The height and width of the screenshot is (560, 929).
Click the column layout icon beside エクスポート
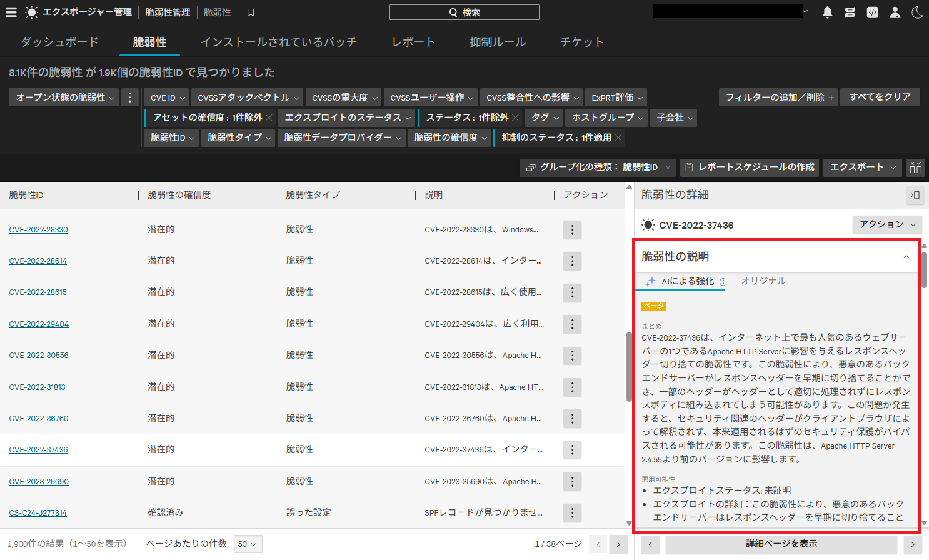[x=915, y=167]
